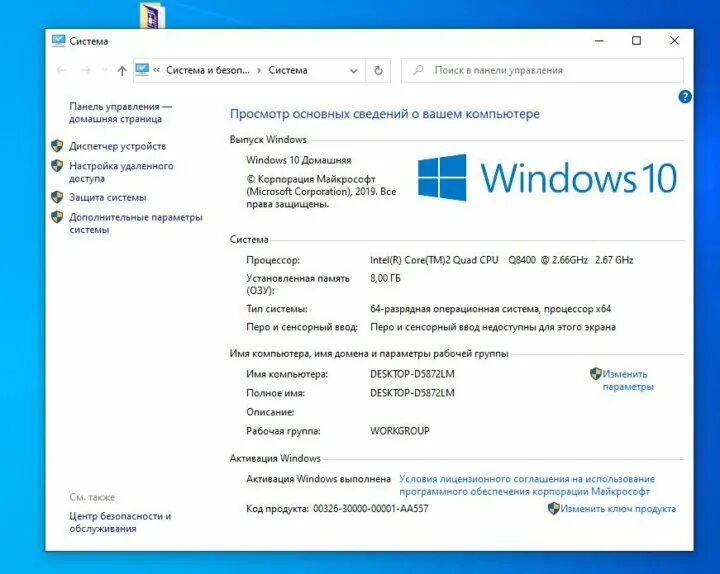The image size is (720, 574).
Task: Select 'Система' breadcrumb in address bar
Action: coord(288,70)
